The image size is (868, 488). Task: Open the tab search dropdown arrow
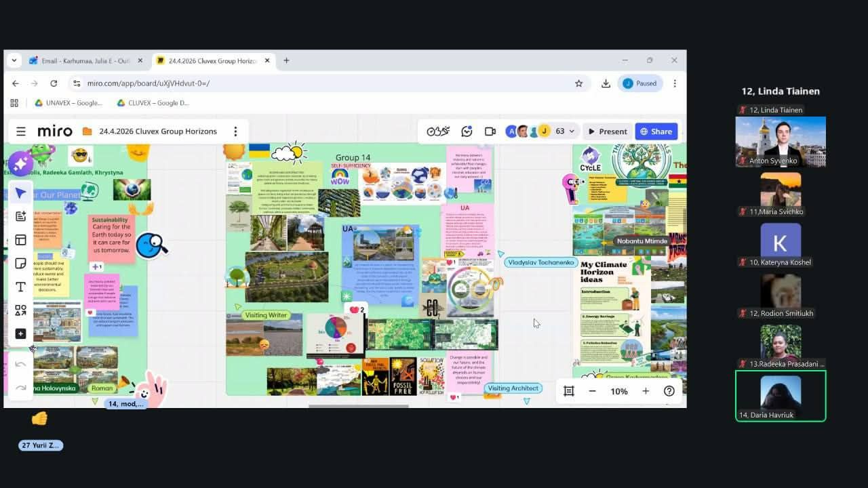point(14,60)
